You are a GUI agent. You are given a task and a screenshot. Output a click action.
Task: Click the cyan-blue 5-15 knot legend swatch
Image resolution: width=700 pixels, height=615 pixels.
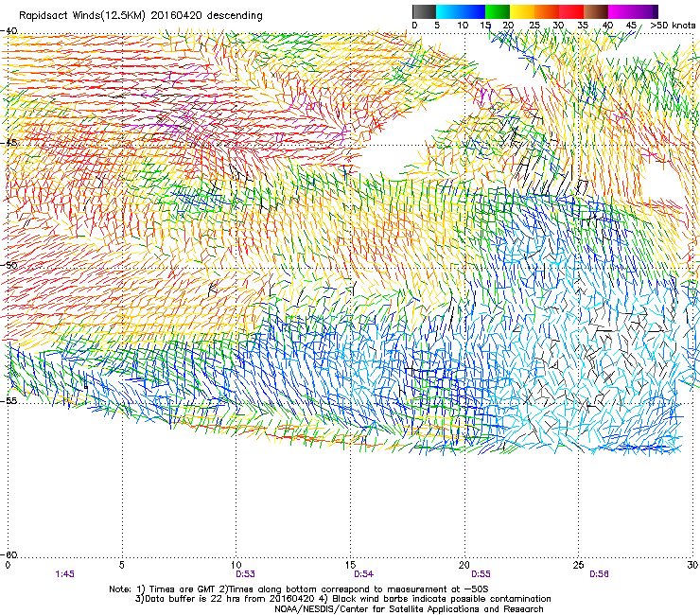point(461,11)
